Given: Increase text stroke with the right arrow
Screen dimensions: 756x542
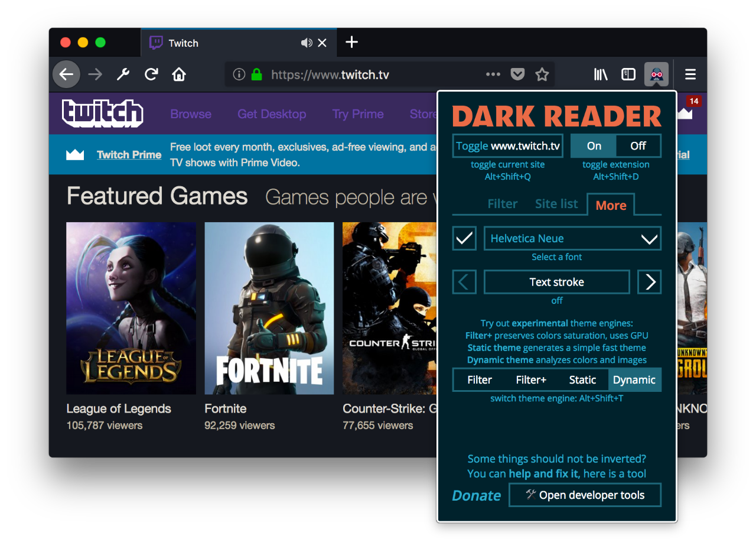Looking at the screenshot, I should (x=650, y=282).
